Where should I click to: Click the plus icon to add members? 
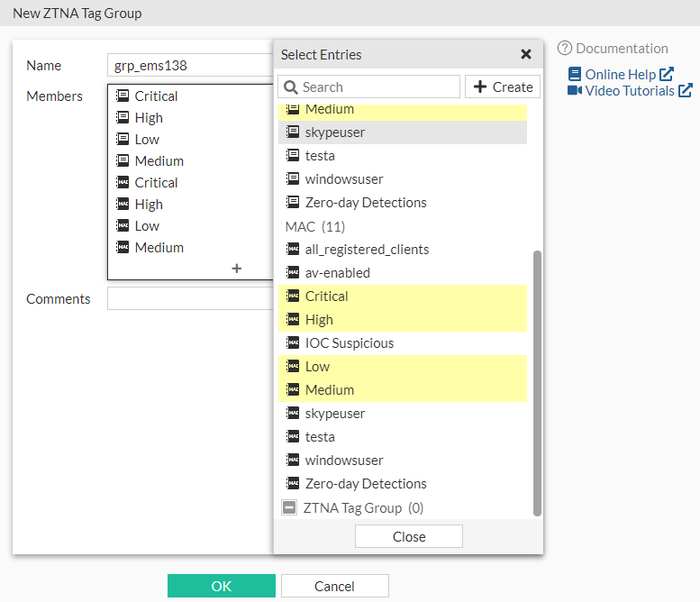tap(237, 268)
